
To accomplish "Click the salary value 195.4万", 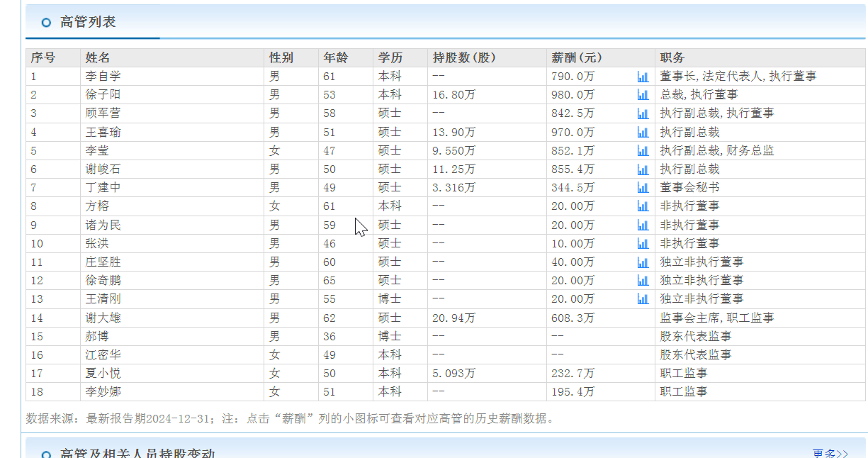I will click(x=573, y=392).
